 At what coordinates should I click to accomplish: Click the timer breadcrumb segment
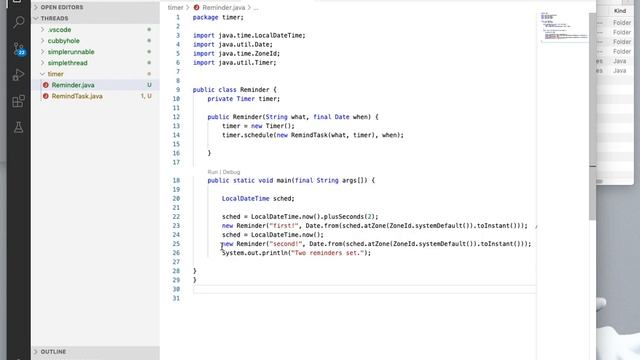point(175,7)
